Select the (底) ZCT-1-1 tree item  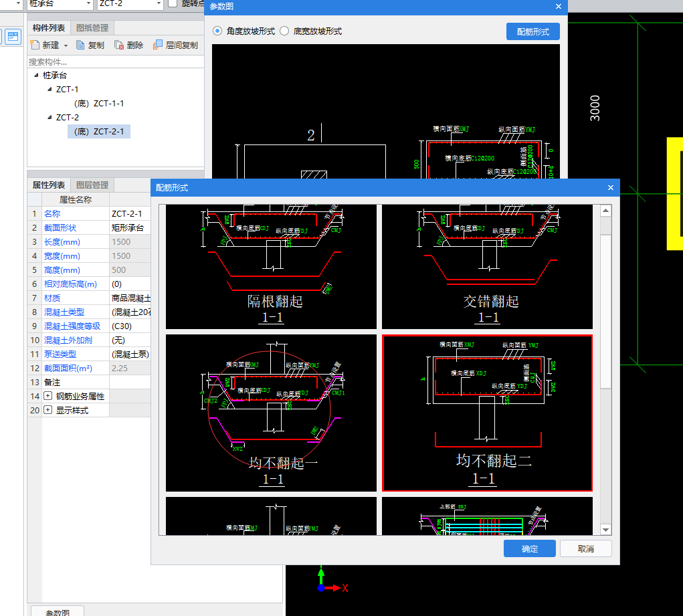(x=99, y=103)
